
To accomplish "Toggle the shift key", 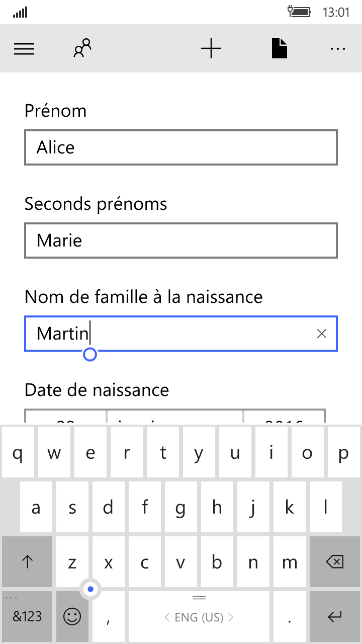I will click(x=27, y=562).
